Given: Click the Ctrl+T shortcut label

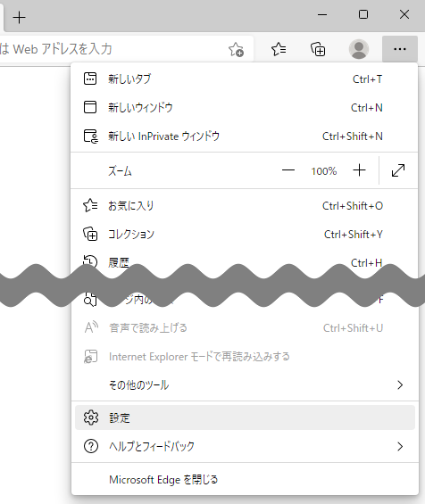Looking at the screenshot, I should coord(367,79).
